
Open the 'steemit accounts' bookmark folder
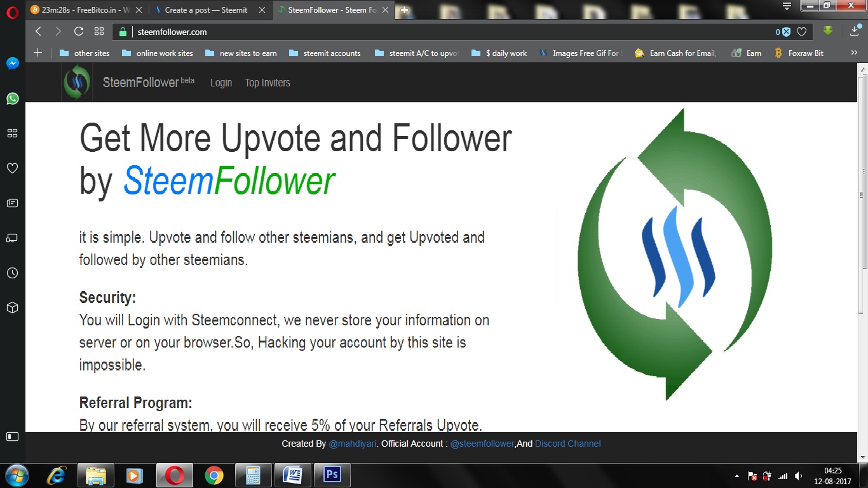click(325, 53)
